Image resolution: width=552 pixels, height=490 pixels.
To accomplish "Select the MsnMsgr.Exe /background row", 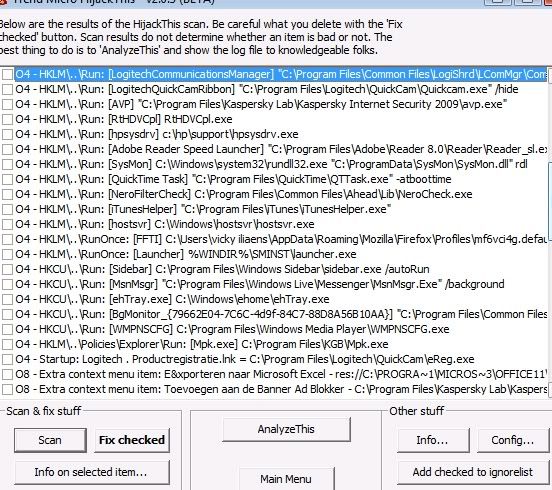I will [x=260, y=284].
